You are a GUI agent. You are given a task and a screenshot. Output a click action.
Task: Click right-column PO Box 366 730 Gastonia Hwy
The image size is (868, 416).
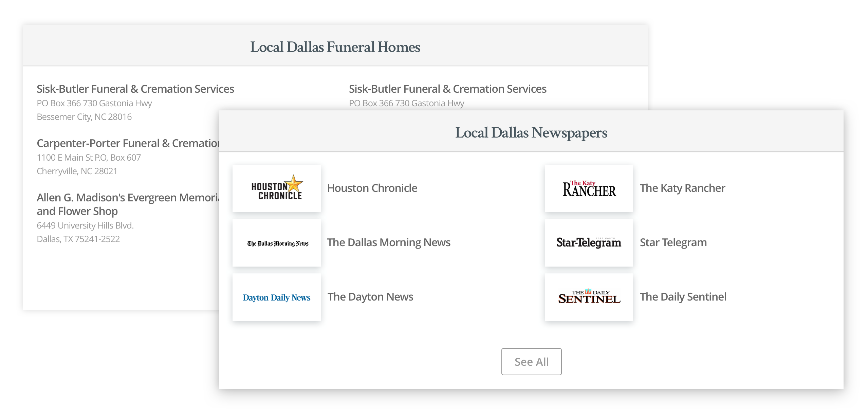point(407,103)
